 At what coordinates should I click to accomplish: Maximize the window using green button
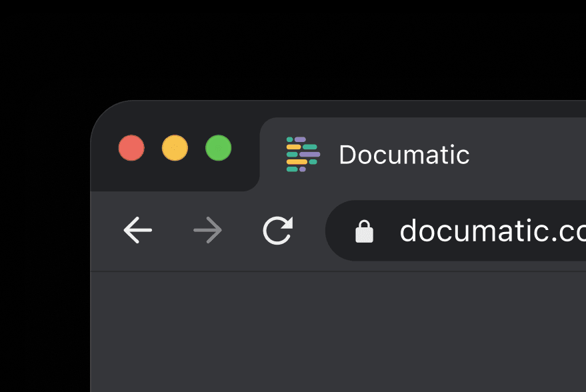[x=218, y=148]
